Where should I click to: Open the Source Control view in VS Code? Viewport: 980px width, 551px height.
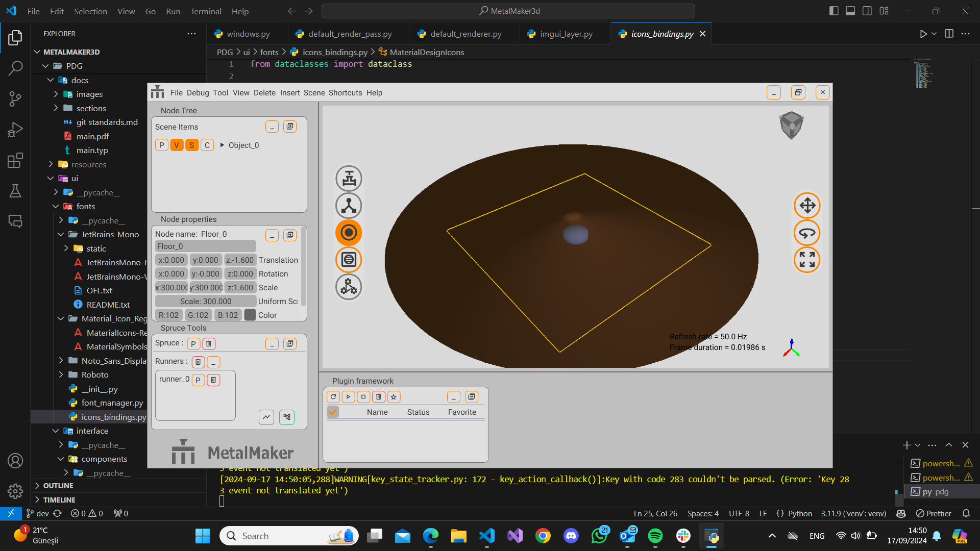tap(15, 99)
